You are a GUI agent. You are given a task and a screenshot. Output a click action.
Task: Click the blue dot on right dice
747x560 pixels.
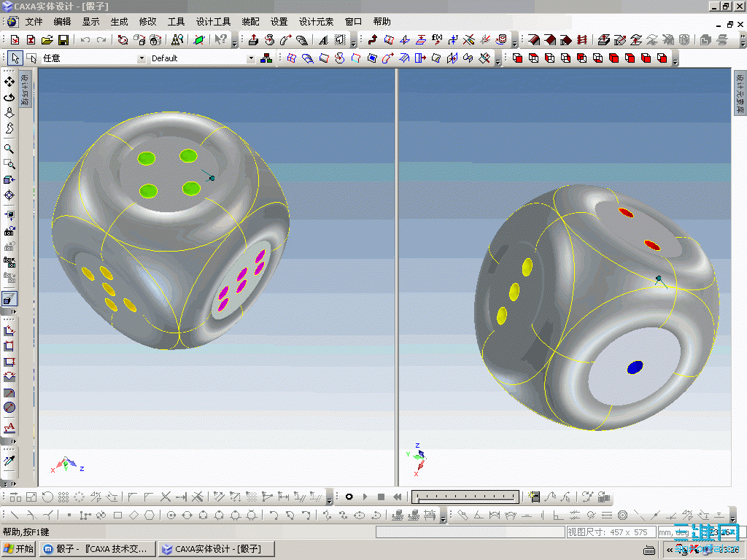click(635, 367)
